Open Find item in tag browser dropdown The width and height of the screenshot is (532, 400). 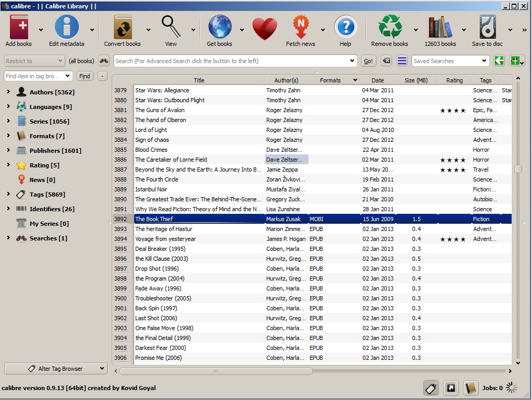[x=67, y=76]
